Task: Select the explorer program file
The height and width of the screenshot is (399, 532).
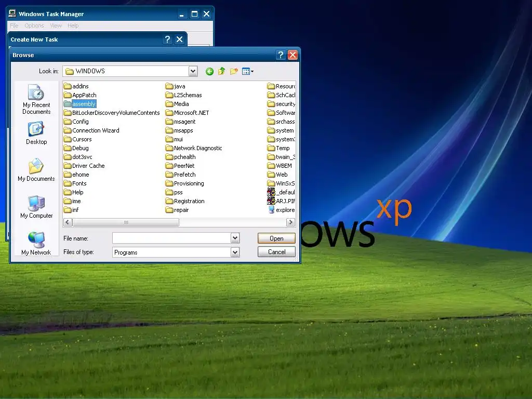Action: (281, 210)
